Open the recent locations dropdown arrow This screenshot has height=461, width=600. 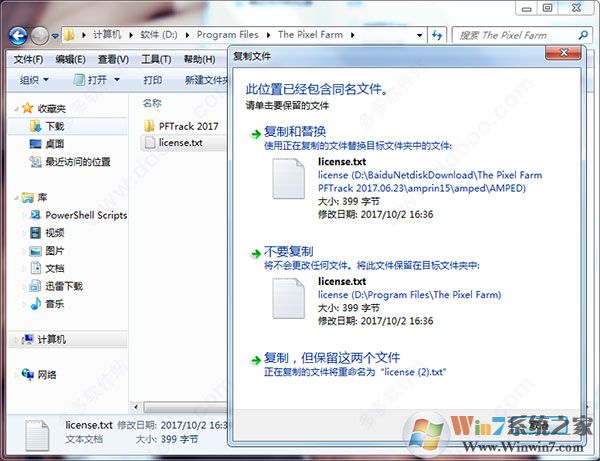click(55, 36)
